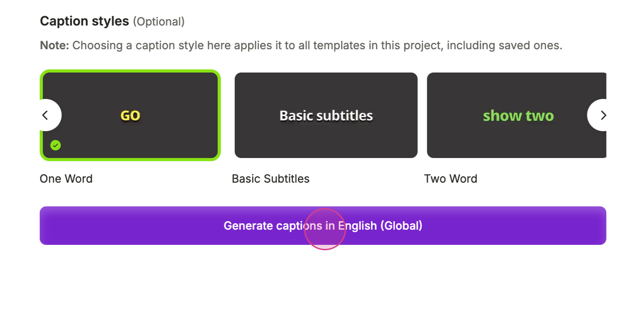Click the left carousel arrow
This screenshot has height=325, width=644.
[46, 115]
